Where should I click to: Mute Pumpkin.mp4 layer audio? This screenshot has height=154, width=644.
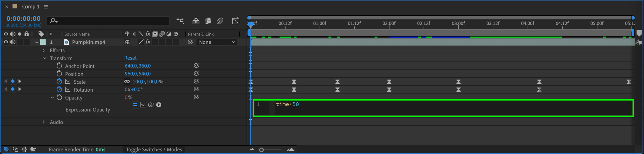point(13,42)
